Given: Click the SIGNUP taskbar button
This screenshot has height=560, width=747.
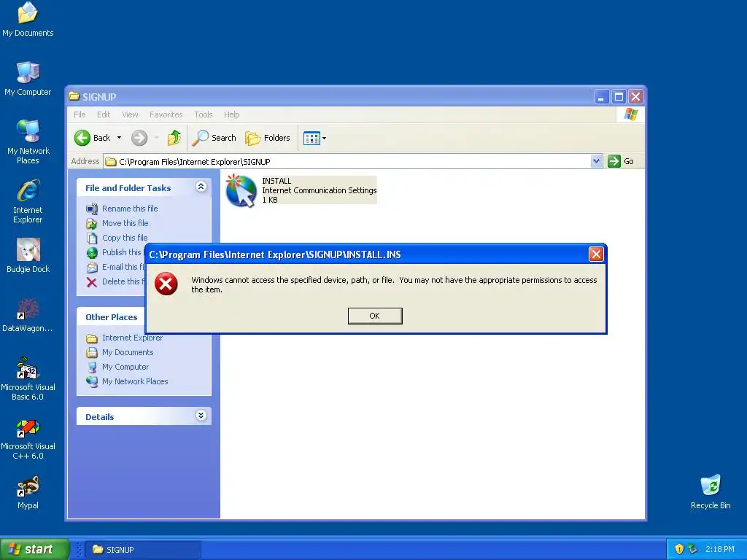Looking at the screenshot, I should 144,550.
